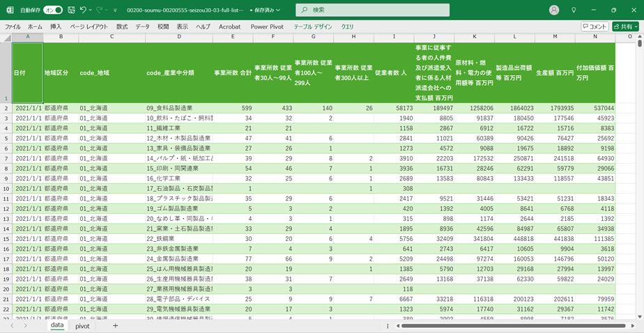Click the 共有 share button
Viewport: 644px width, 333px height.
pos(625,26)
